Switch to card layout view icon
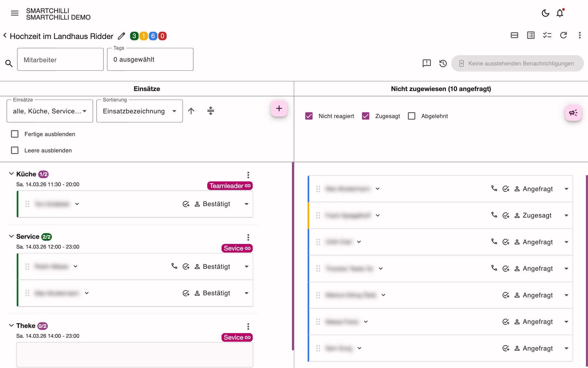This screenshot has width=588, height=368. coord(514,35)
